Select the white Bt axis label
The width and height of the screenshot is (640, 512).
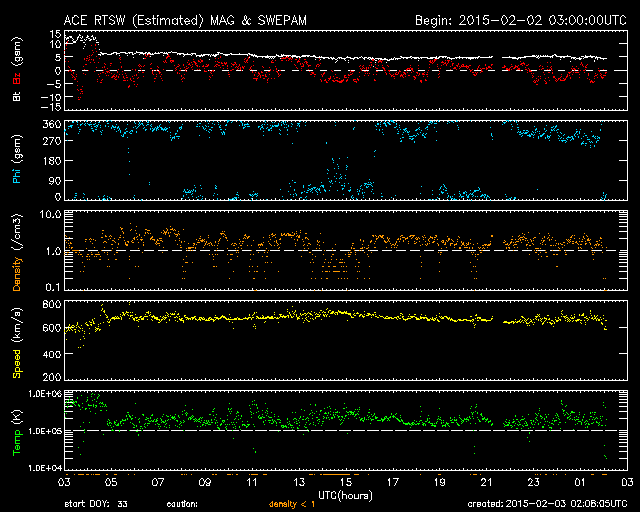[x=16, y=98]
